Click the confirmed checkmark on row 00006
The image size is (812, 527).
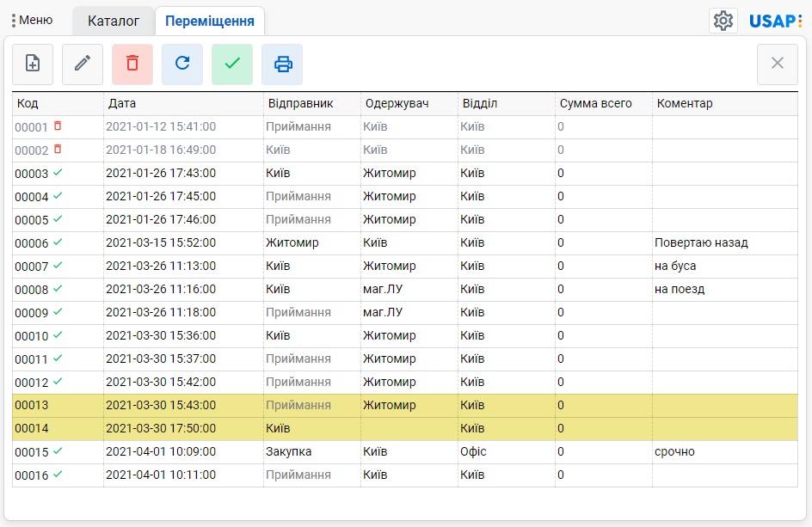[x=58, y=242]
